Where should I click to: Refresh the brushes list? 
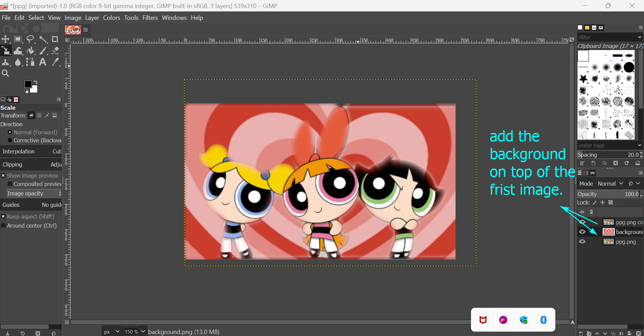[627, 163]
